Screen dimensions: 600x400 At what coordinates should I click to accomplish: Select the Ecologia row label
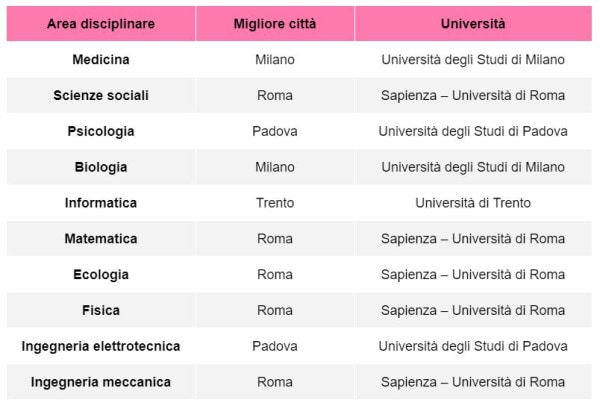click(x=101, y=275)
